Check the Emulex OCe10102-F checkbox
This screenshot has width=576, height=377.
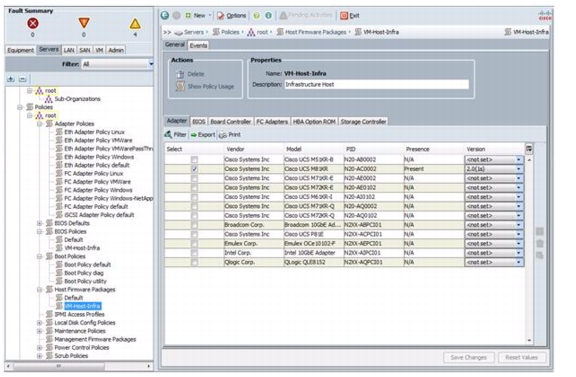(194, 244)
